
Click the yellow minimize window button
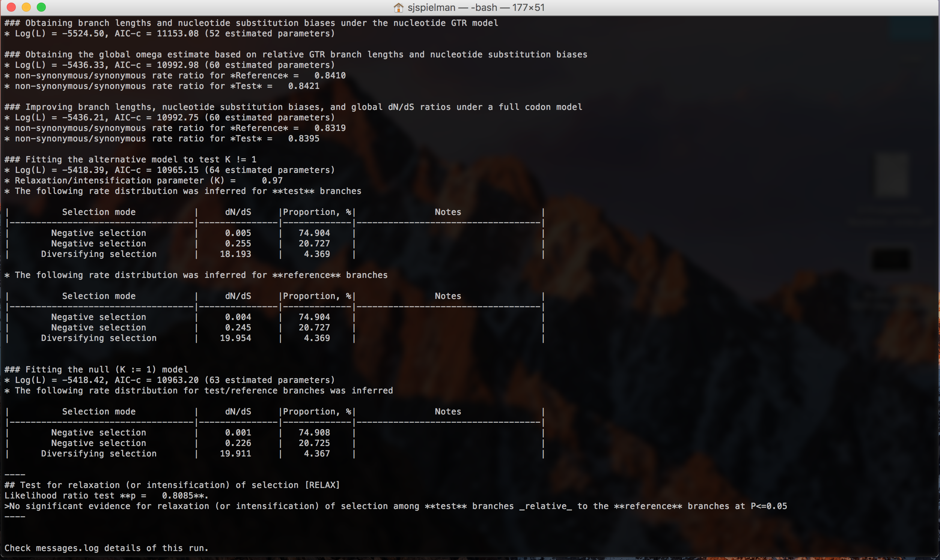[x=26, y=7]
